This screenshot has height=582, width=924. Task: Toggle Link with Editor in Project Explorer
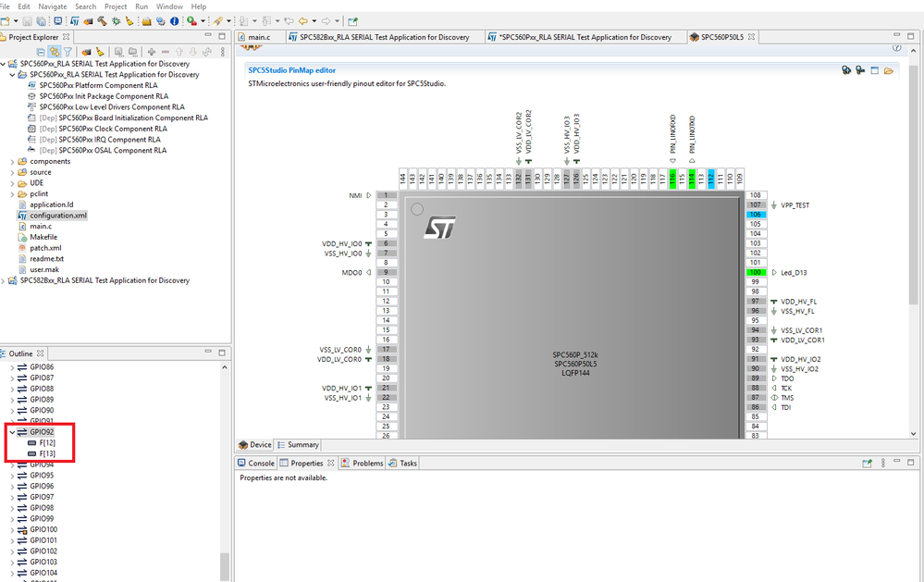point(55,52)
